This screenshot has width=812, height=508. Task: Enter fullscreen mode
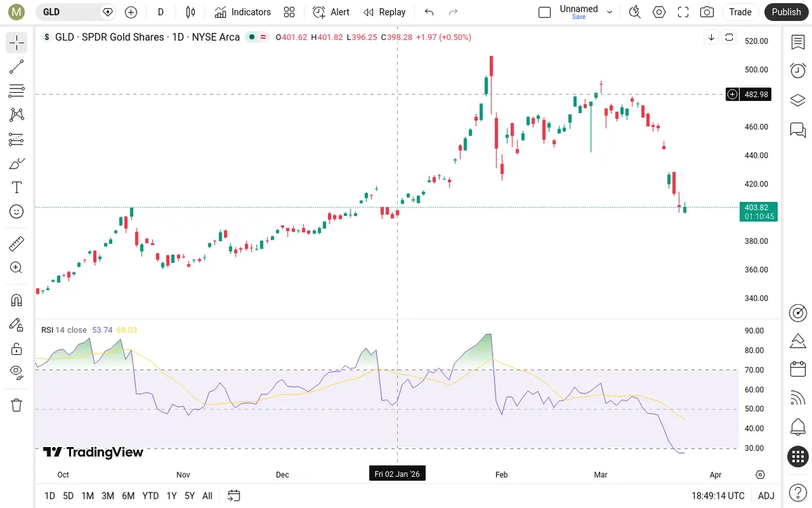(683, 12)
